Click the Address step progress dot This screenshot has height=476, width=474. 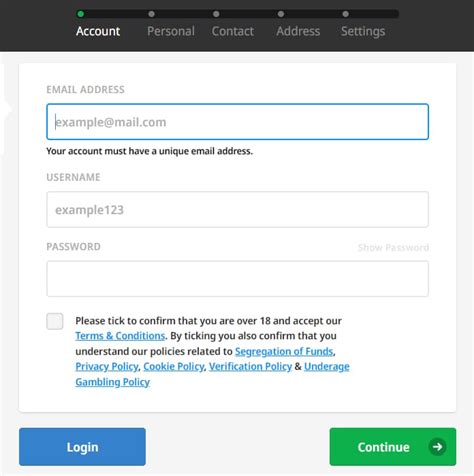point(281,14)
